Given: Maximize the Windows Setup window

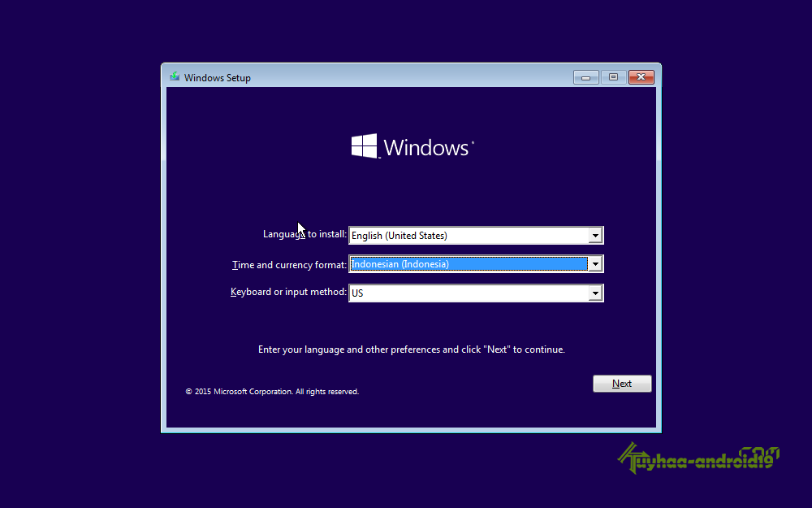Looking at the screenshot, I should [x=613, y=77].
